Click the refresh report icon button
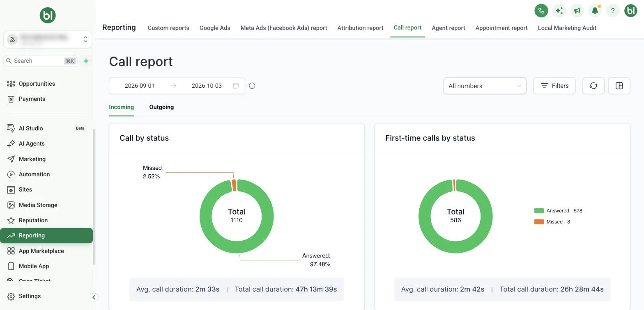The image size is (644, 310). point(593,86)
